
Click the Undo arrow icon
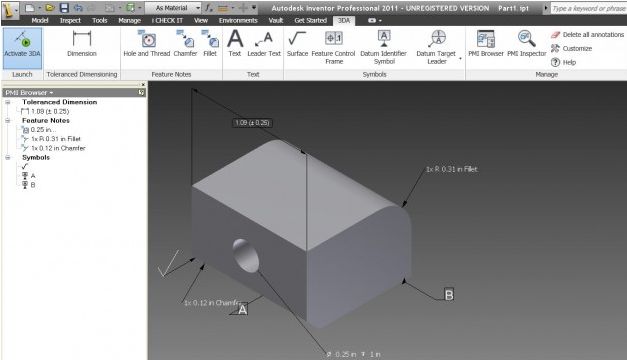[78, 8]
